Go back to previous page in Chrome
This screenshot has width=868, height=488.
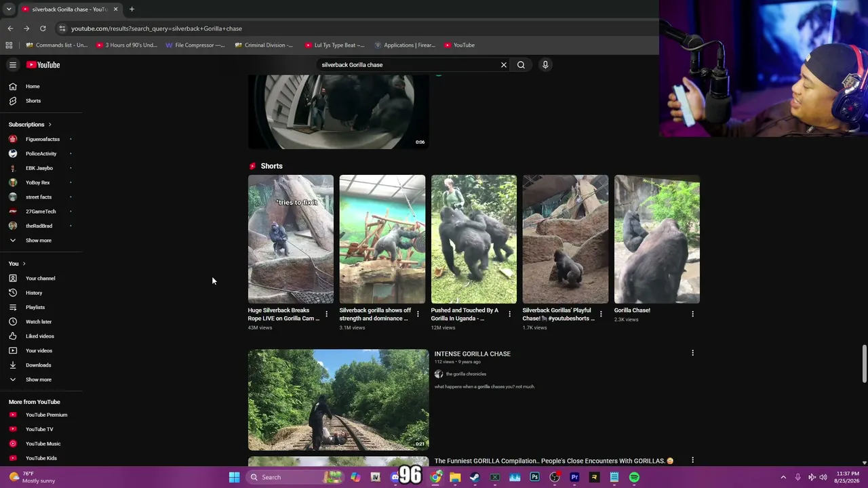click(x=10, y=28)
